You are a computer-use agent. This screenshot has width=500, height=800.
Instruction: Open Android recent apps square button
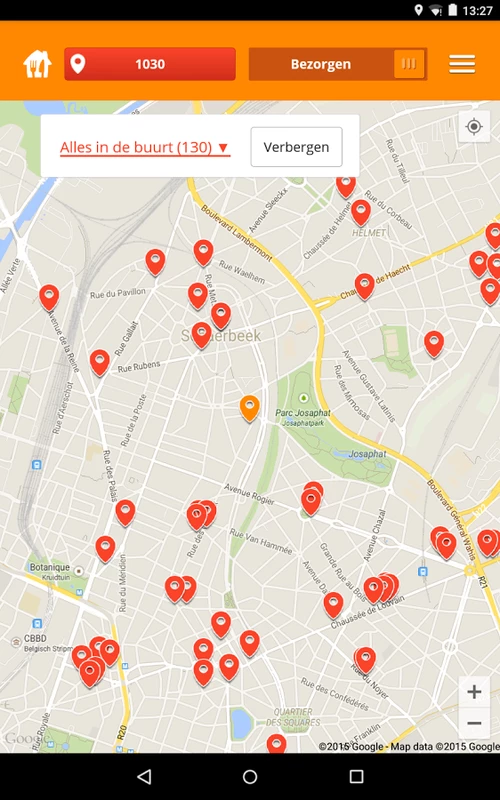(356, 777)
